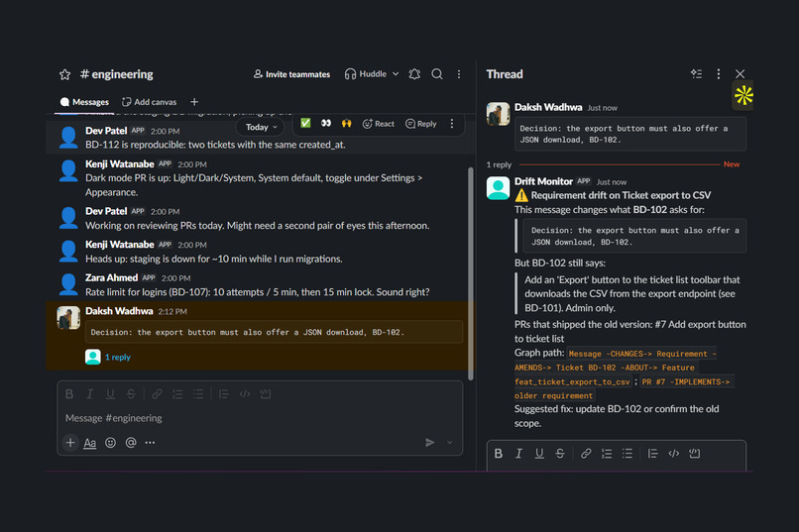Open notification bell settings for channel
The image size is (799, 532).
click(414, 74)
